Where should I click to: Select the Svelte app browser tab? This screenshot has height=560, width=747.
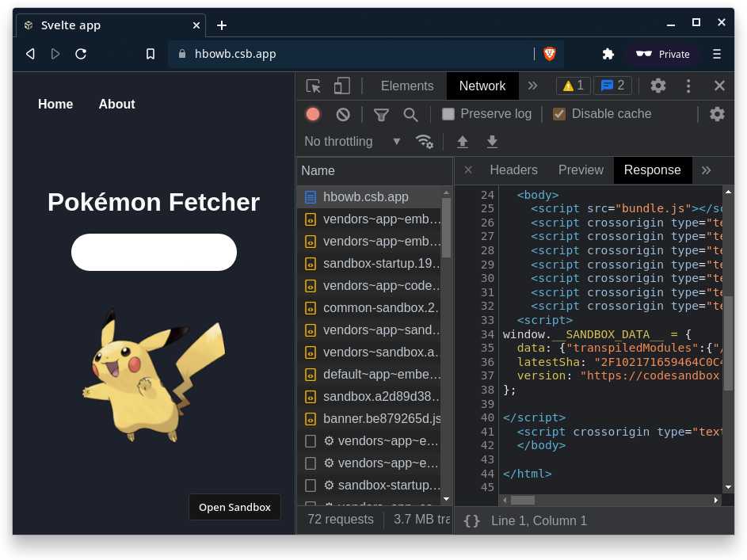coord(111,25)
